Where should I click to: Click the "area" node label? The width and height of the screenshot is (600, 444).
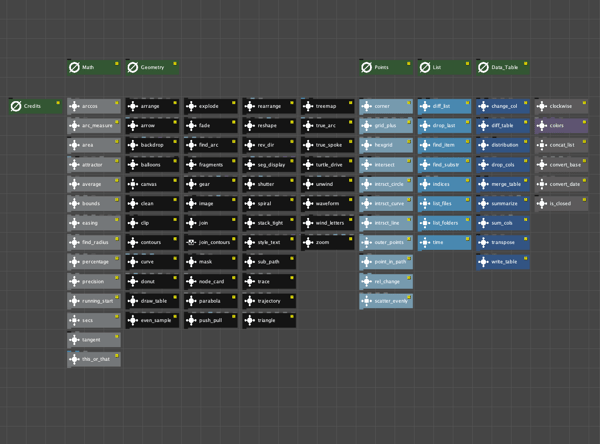(x=88, y=145)
